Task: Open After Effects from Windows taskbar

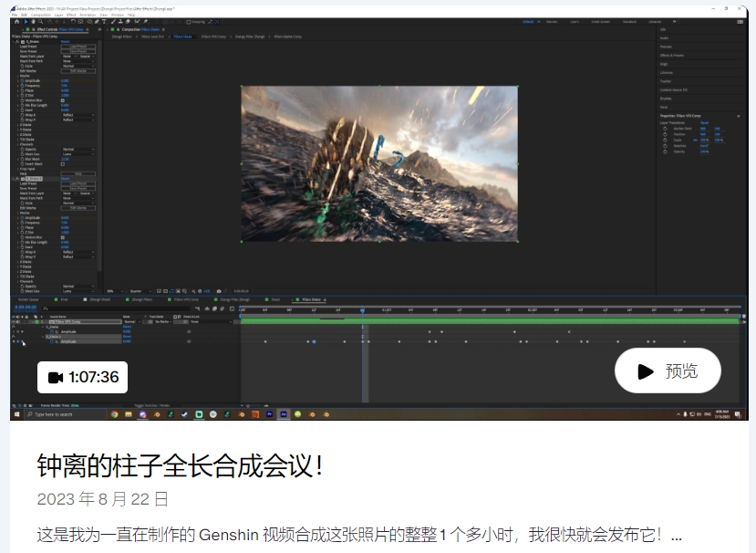Action: pyautogui.click(x=284, y=414)
